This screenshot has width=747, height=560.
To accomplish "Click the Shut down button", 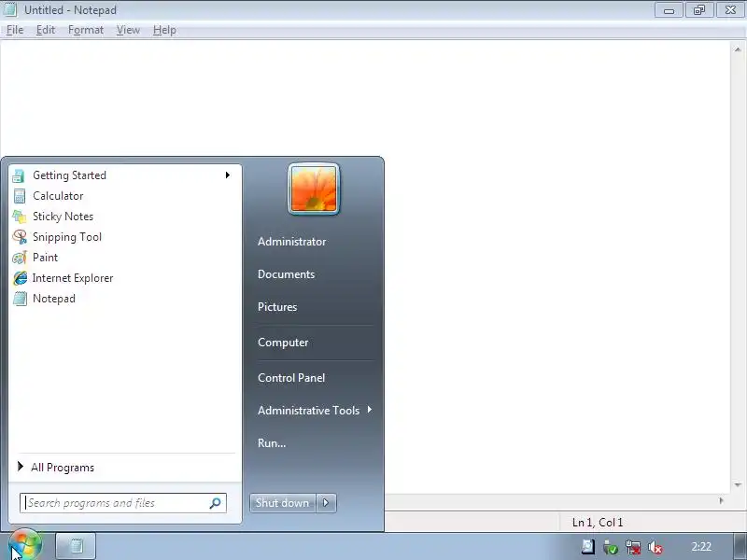I will pos(283,503).
